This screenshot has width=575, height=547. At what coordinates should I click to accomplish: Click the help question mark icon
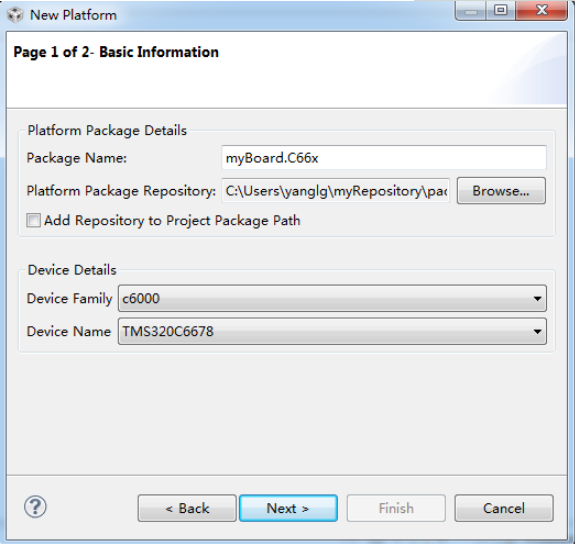point(35,507)
